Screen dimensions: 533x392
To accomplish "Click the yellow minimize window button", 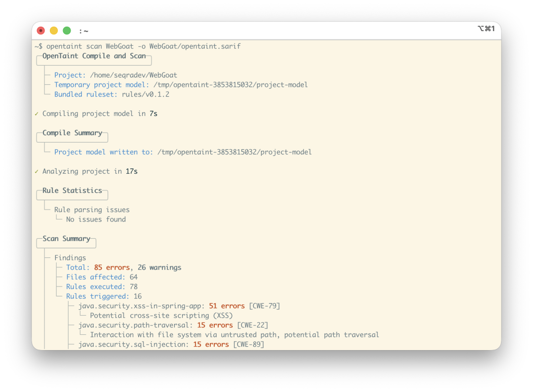I will tap(54, 31).
